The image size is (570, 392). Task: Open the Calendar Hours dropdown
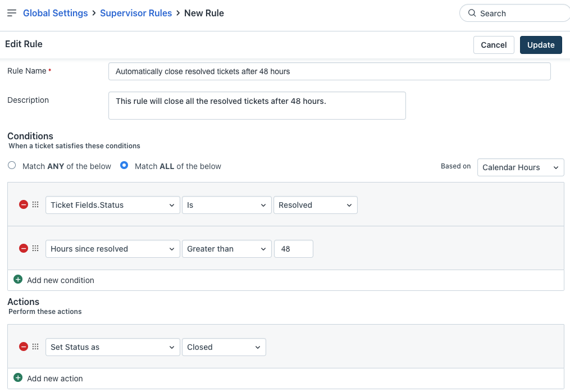click(x=520, y=167)
